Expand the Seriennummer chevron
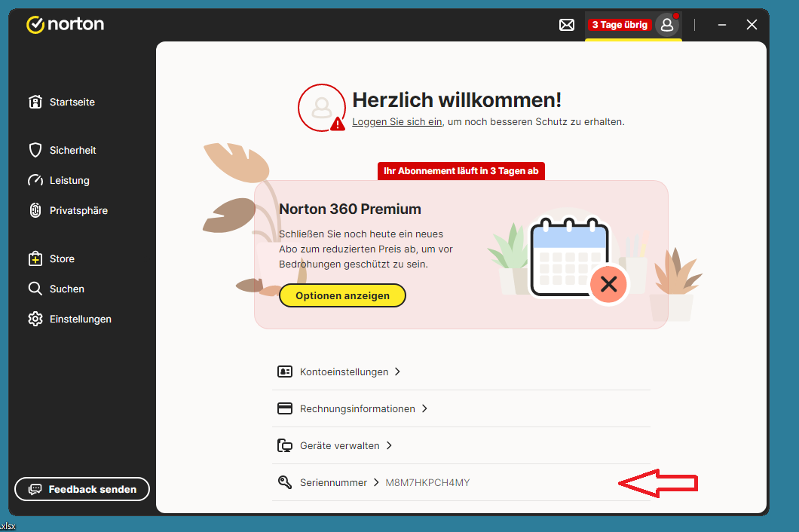 376,482
